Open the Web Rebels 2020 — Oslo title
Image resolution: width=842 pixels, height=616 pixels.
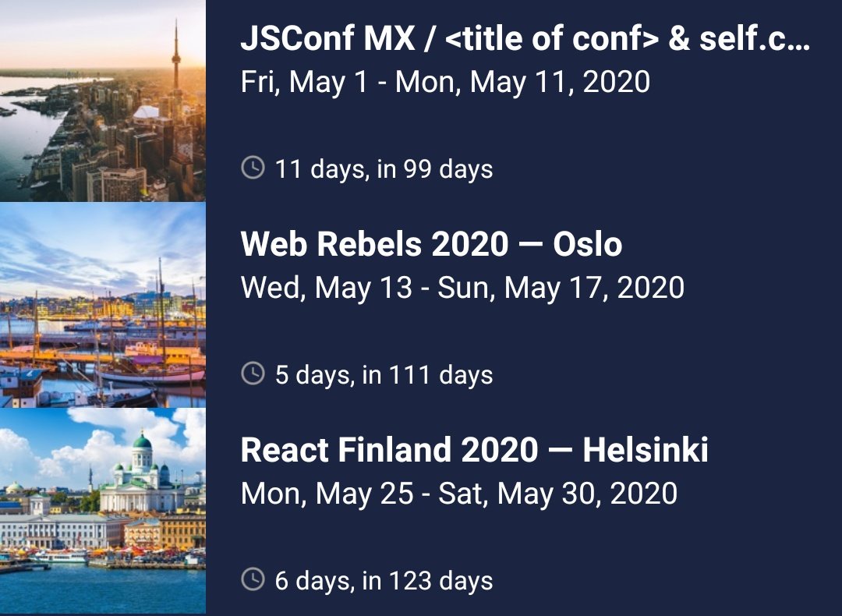point(431,244)
